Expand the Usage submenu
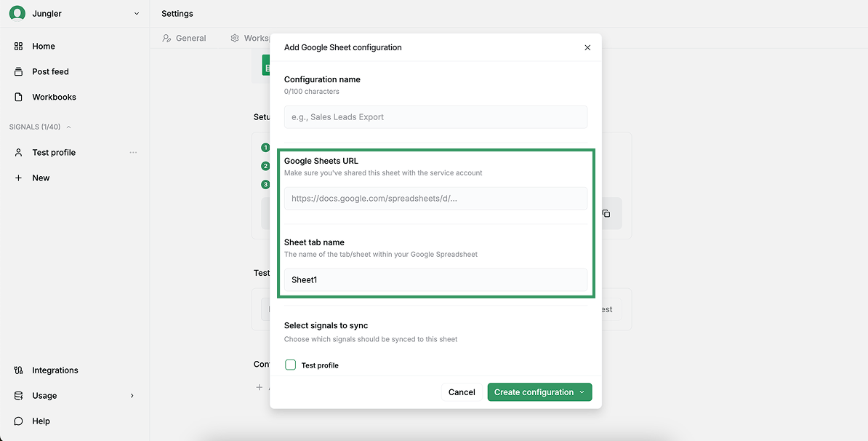868x441 pixels. (x=132, y=395)
